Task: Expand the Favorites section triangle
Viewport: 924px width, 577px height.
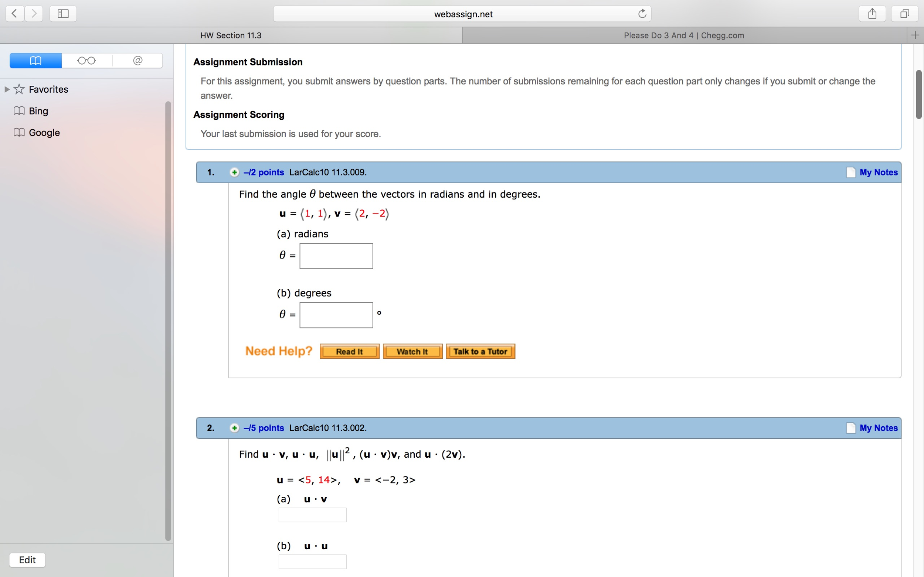Action: click(7, 89)
